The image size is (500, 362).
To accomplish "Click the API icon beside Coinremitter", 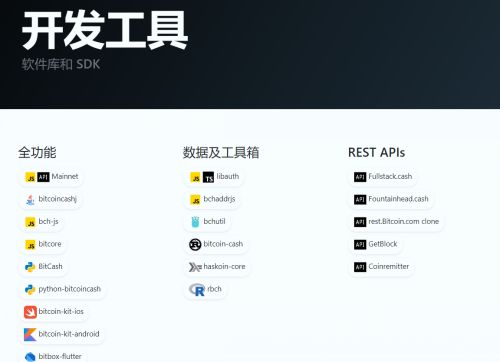I will 360,267.
